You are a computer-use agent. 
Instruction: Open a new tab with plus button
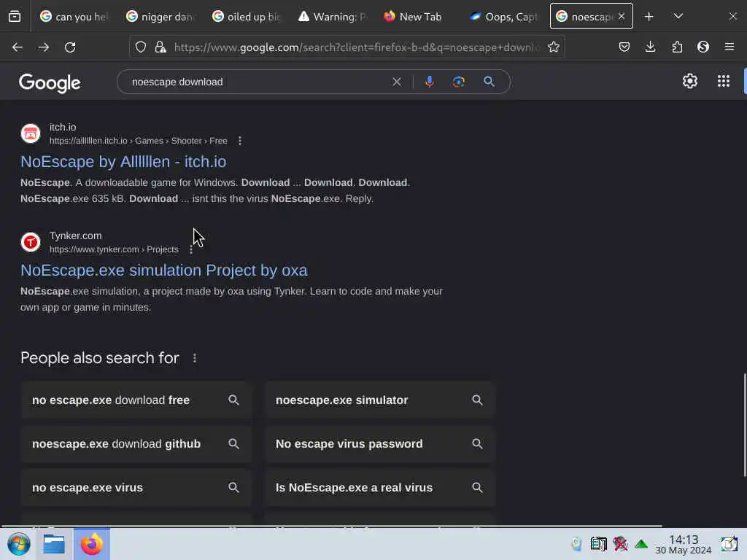(649, 17)
